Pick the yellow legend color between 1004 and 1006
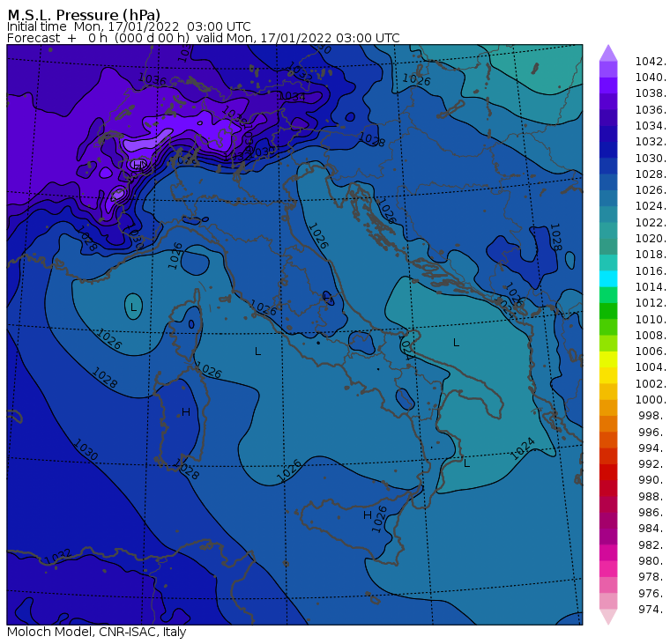The image size is (670, 644). (x=608, y=359)
